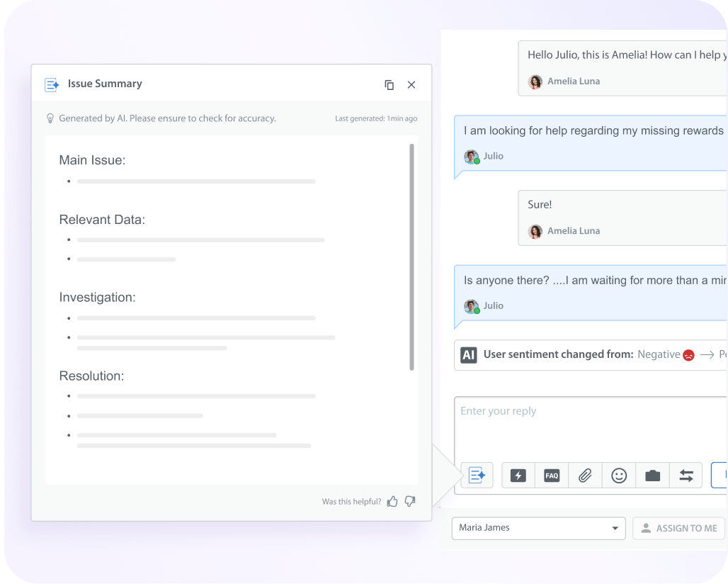728x584 pixels.
Task: Attach a file with the paperclip icon
Action: (585, 476)
